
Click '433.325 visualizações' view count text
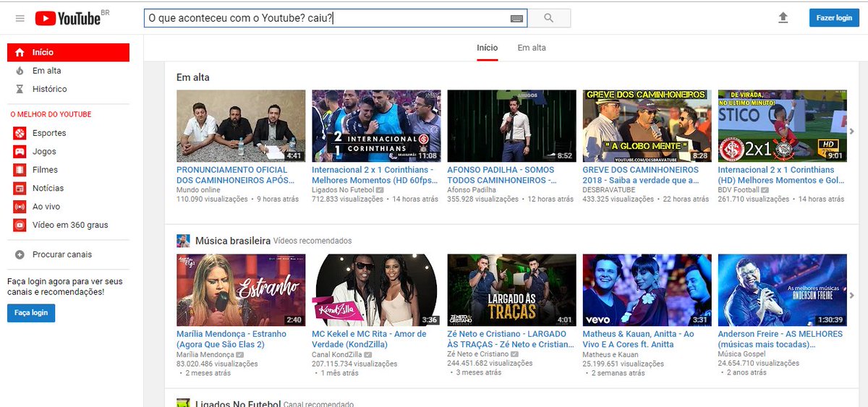coord(618,199)
